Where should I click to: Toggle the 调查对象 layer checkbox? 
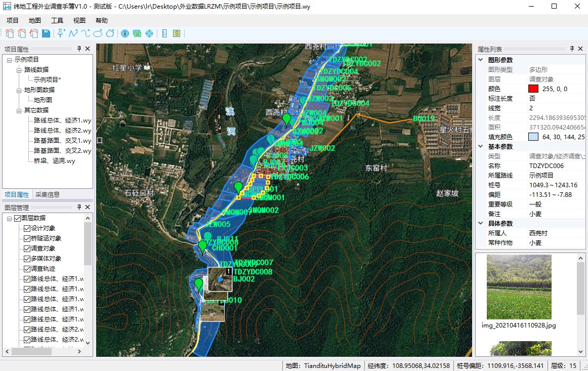pos(27,249)
